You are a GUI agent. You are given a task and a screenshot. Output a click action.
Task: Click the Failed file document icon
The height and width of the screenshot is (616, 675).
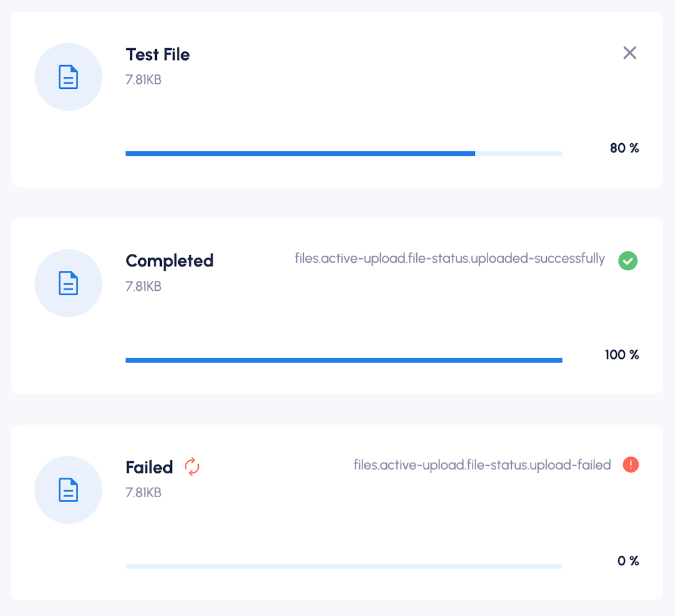(x=69, y=490)
